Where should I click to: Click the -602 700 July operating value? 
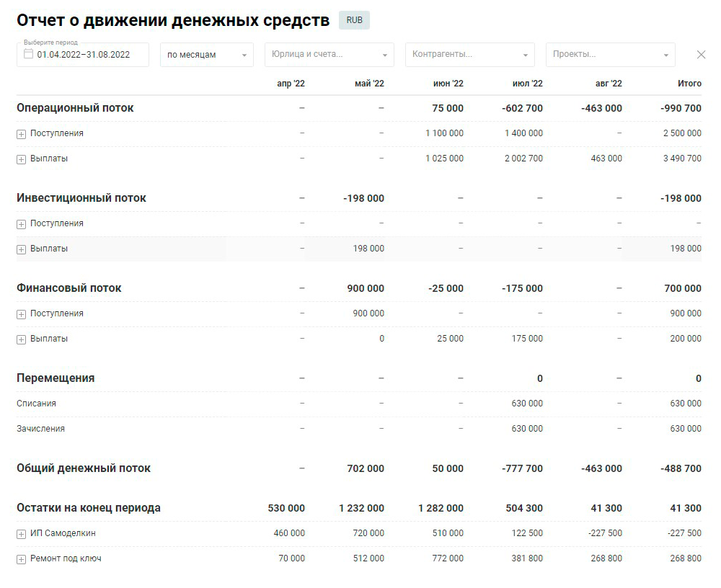[522, 109]
